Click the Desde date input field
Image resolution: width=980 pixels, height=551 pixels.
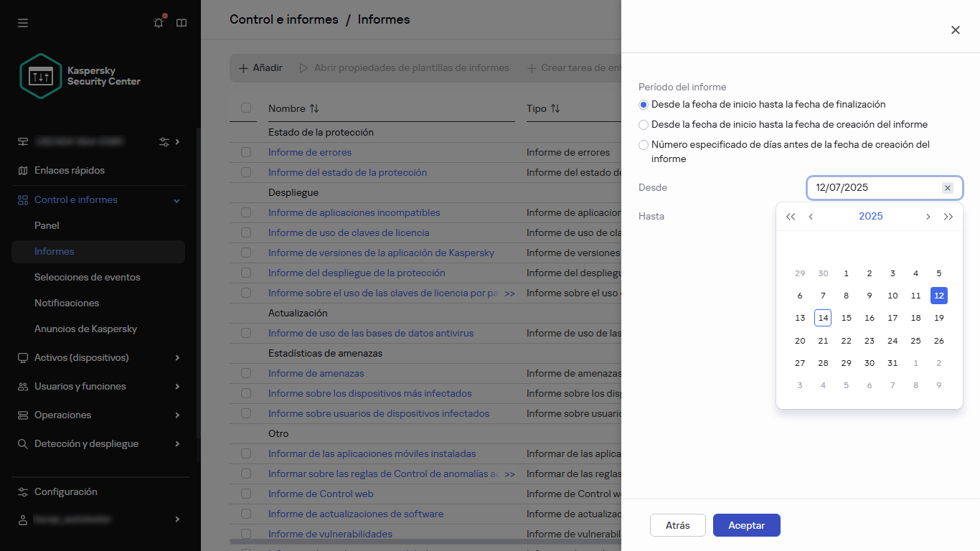(x=875, y=188)
